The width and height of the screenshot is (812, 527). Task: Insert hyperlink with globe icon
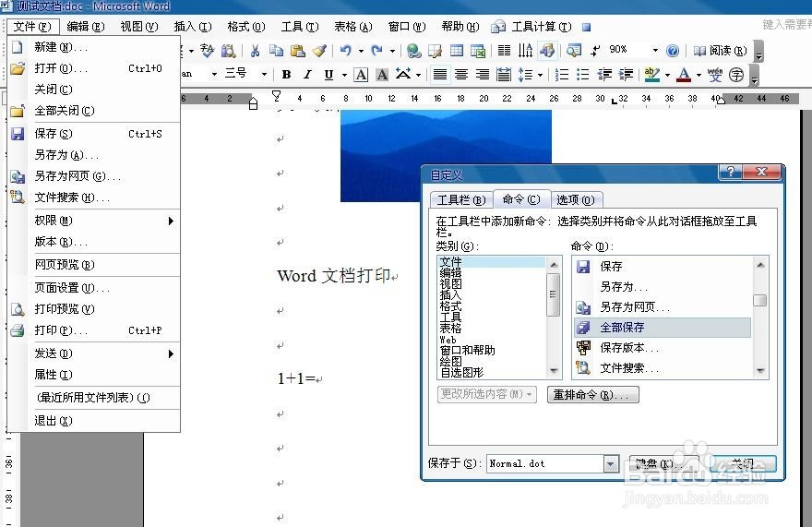click(413, 51)
